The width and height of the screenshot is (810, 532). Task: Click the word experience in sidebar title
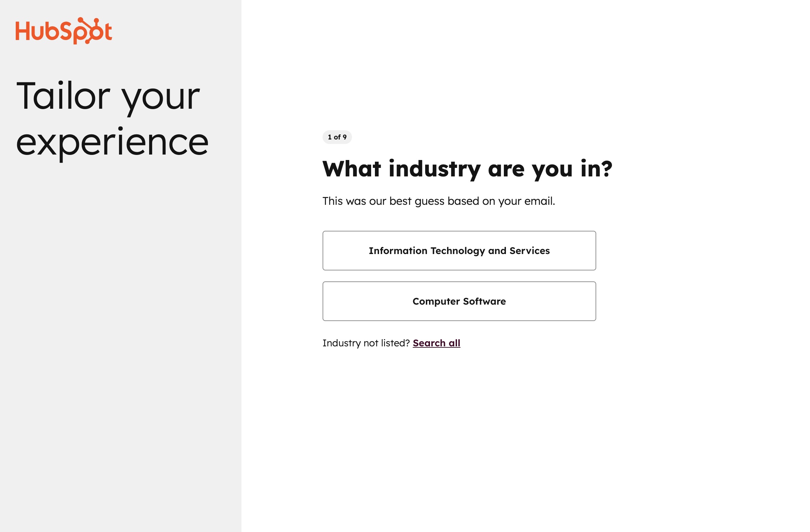[112, 142]
